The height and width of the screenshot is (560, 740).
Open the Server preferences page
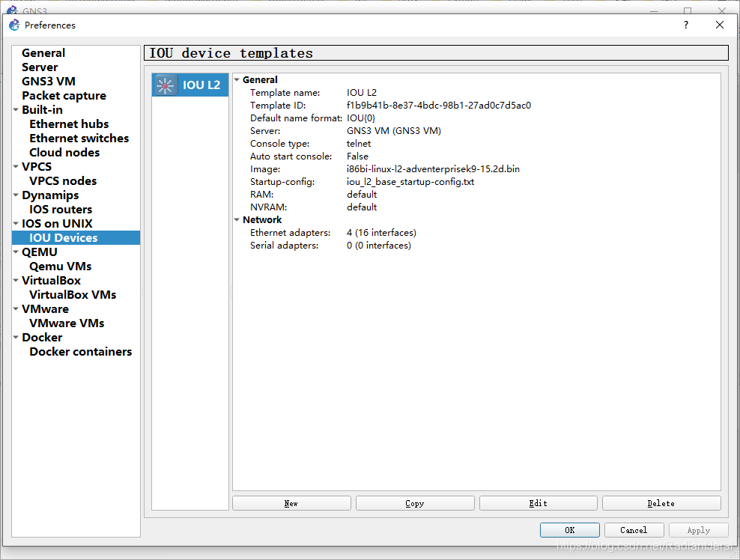(x=40, y=67)
